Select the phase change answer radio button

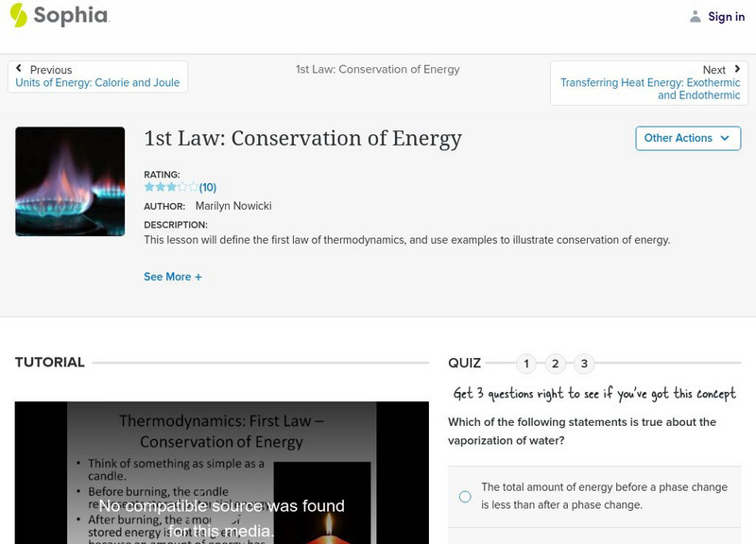pyautogui.click(x=467, y=496)
